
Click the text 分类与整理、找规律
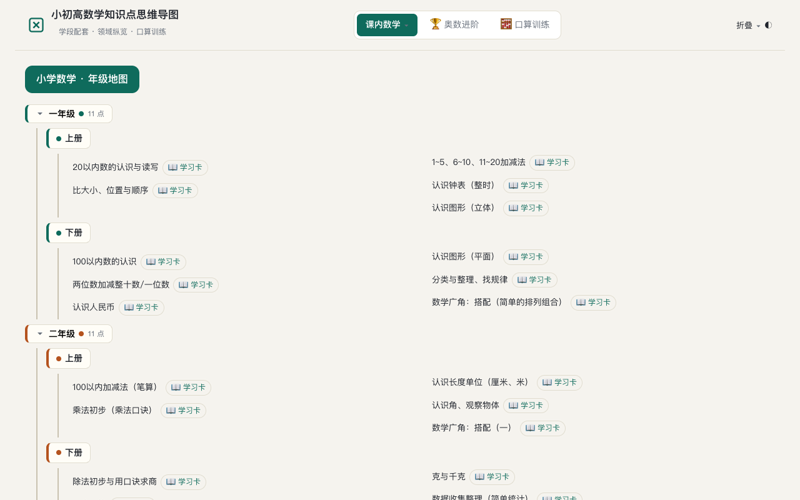[470, 280]
